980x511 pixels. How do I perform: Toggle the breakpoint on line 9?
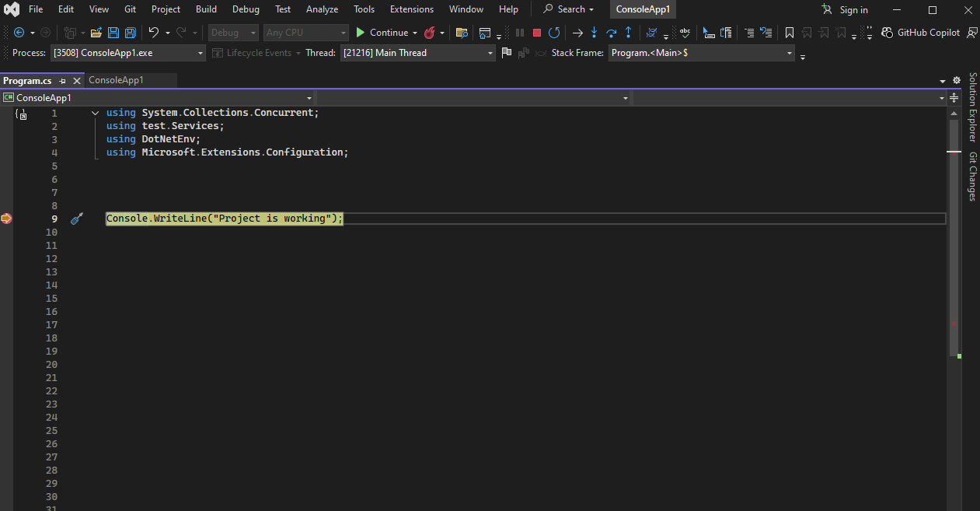6,219
